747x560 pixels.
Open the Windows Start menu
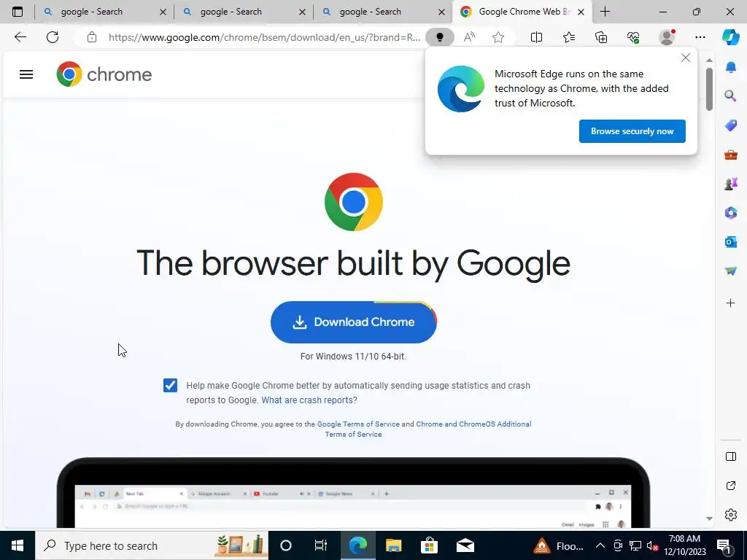click(x=18, y=545)
